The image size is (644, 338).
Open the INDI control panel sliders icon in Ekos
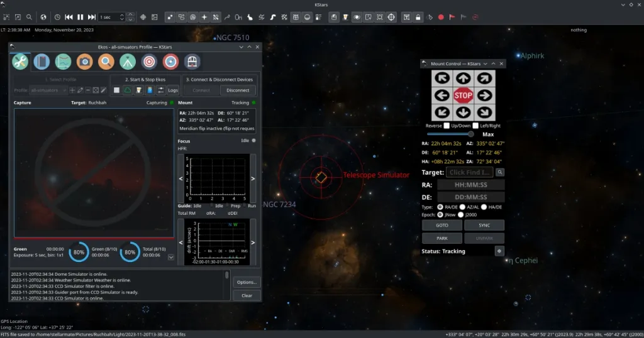[161, 90]
